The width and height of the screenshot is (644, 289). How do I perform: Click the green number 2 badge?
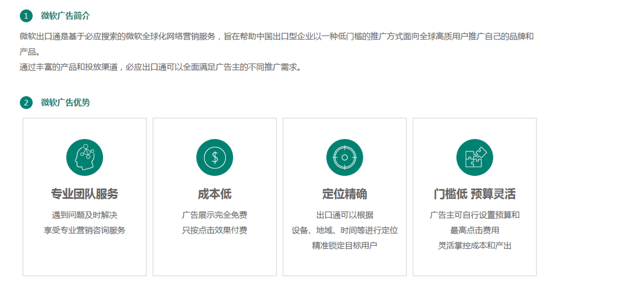[x=26, y=103]
